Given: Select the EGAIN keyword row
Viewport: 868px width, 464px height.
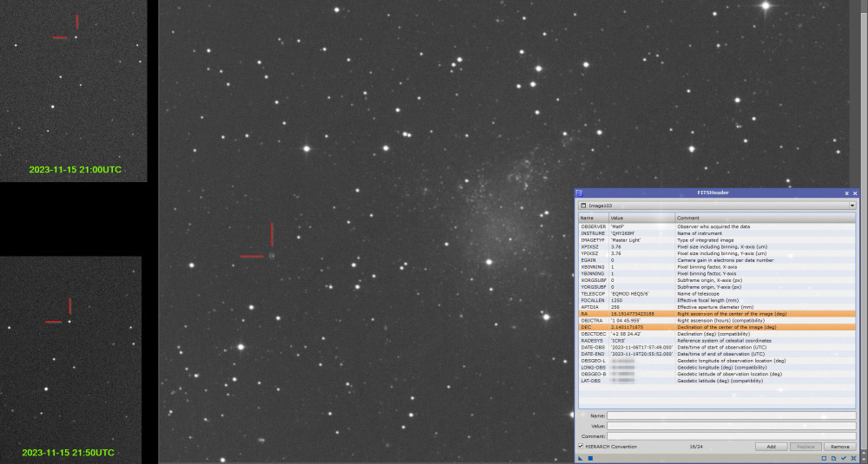Looking at the screenshot, I should (717, 260).
